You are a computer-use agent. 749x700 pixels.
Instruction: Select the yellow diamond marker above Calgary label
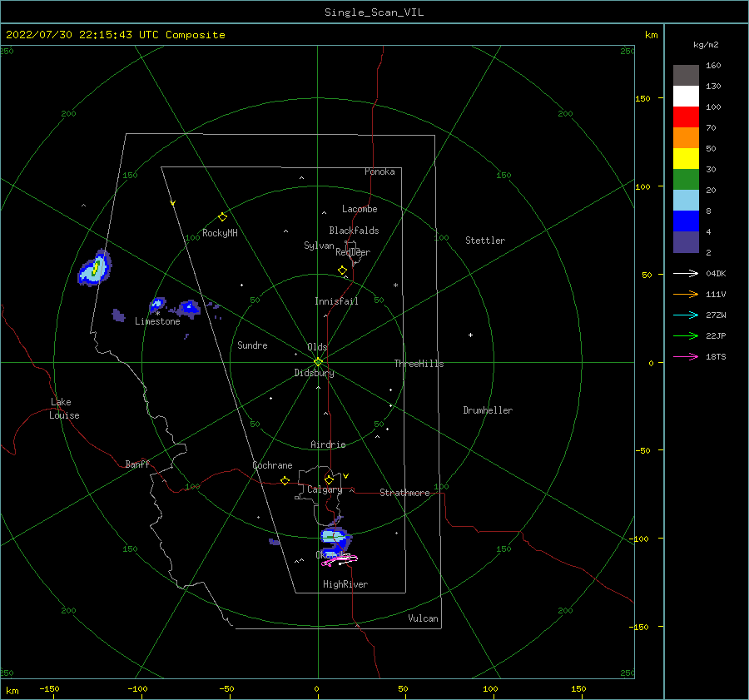[x=329, y=479]
